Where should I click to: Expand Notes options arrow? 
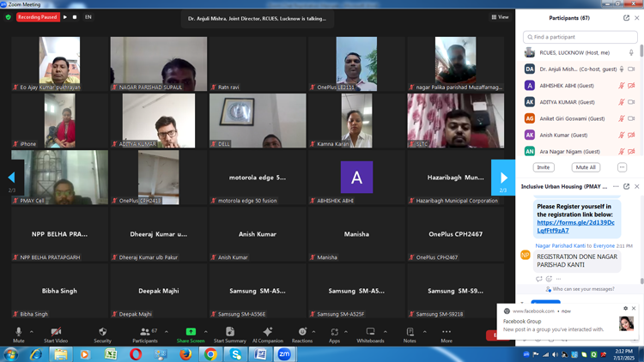coord(425,332)
